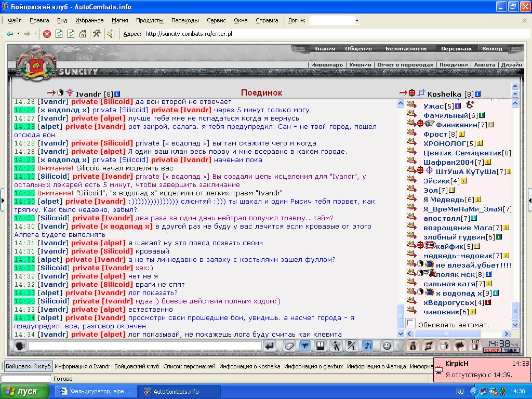Open info icon beside хВедрогусьх[4]

pos(488,302)
